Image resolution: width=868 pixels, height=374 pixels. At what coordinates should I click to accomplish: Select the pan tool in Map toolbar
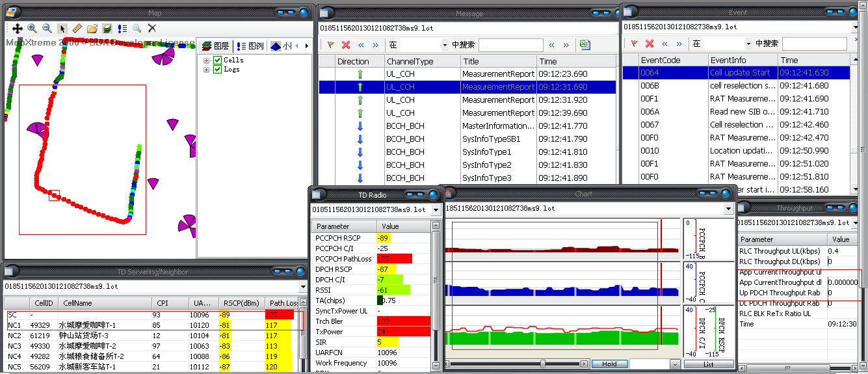(x=18, y=29)
